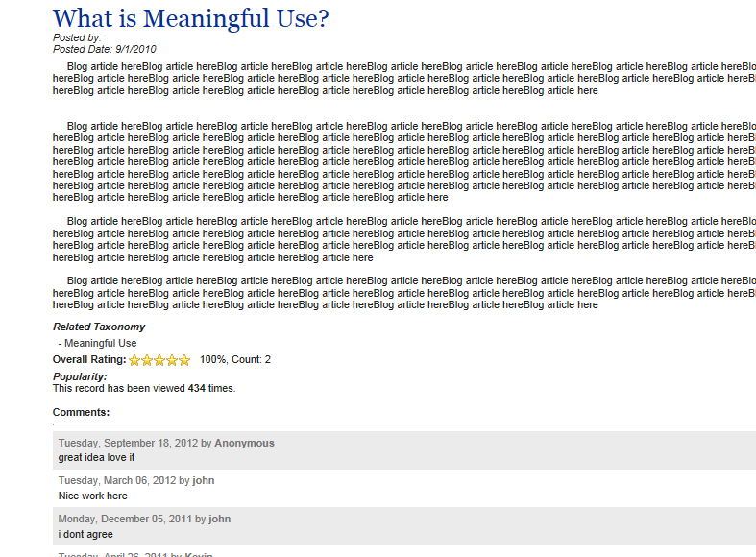This screenshot has width=756, height=557.
Task: Click the Related Taxonomy heading
Action: click(x=99, y=327)
